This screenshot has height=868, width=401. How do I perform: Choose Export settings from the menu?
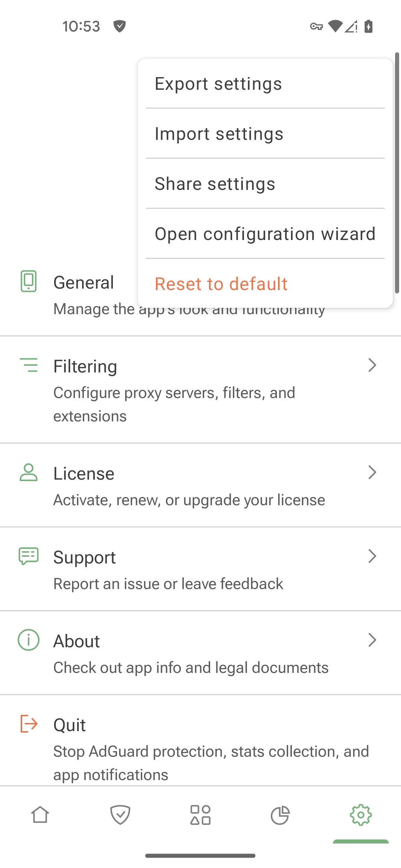coord(265,84)
